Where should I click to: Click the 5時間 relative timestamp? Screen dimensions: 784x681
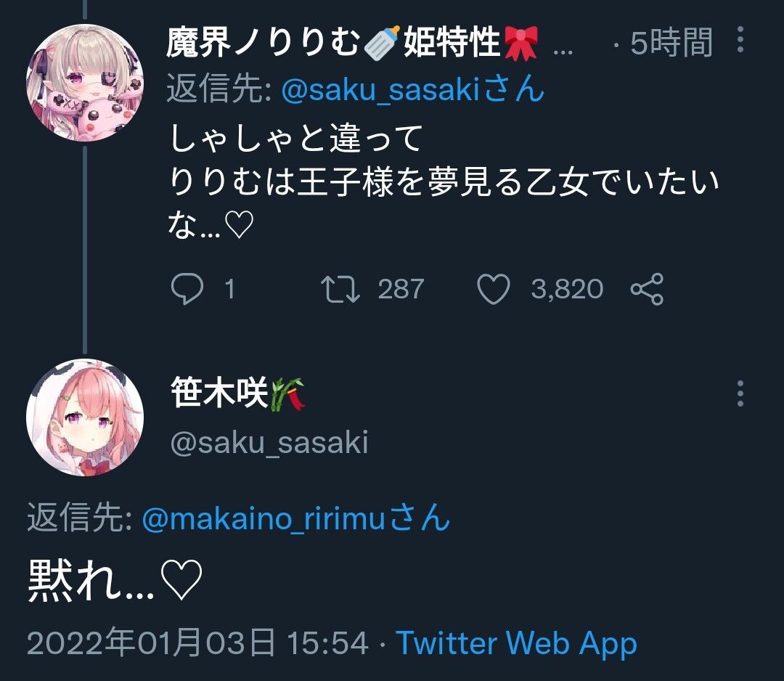[x=671, y=43]
